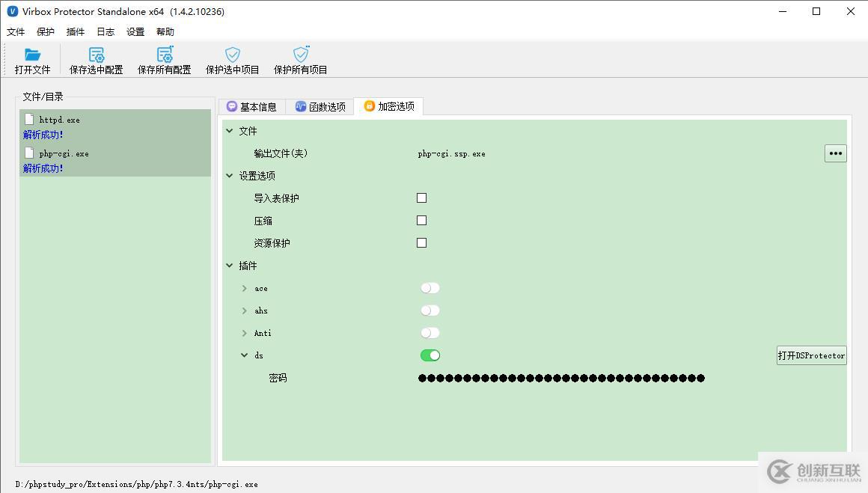
Task: Click 保护所有项目 shield icon
Action: click(x=301, y=54)
